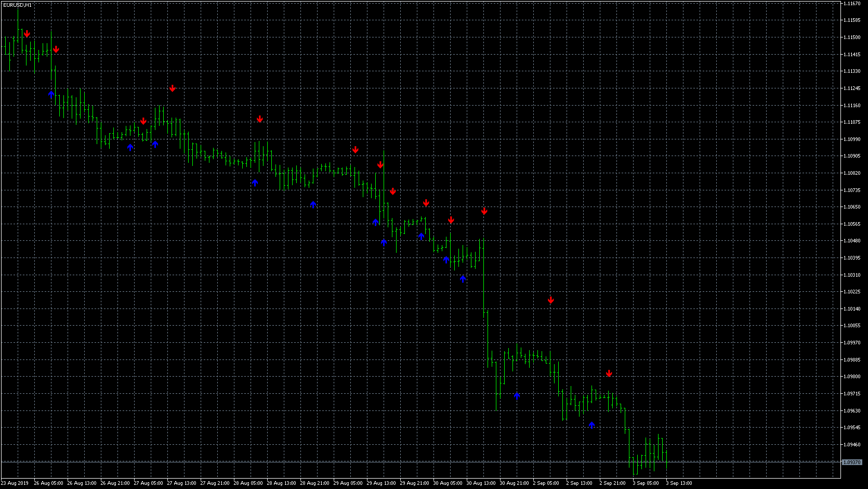Click the 27 Aug 05:00 time label
The image size is (868, 489).
tap(148, 483)
